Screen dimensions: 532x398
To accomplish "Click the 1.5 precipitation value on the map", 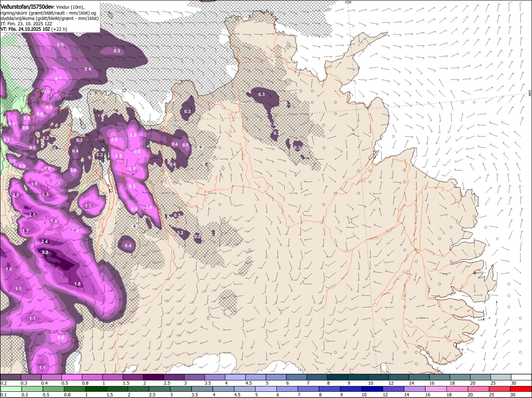I will point(18,289).
